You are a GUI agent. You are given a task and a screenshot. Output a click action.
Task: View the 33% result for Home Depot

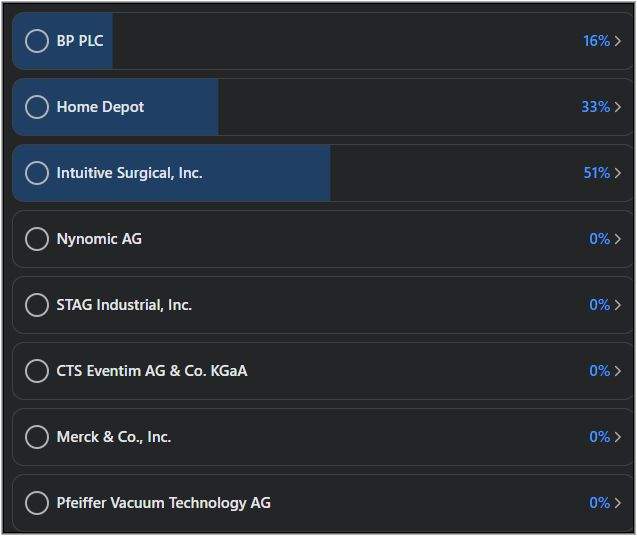(596, 107)
